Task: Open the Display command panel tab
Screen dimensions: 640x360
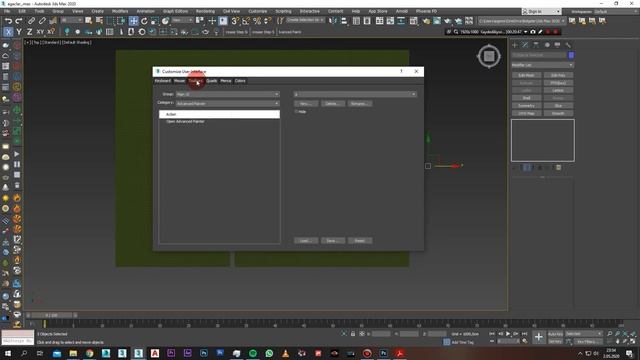Action: click(557, 45)
